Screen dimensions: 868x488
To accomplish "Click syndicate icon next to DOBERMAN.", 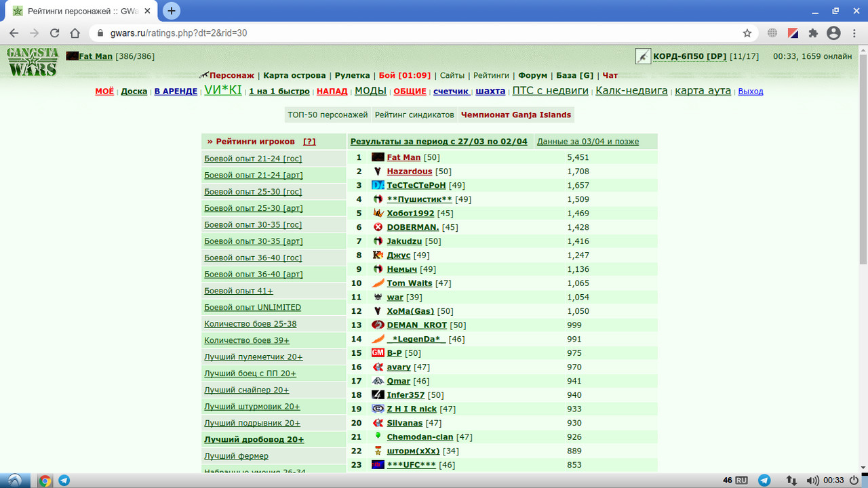I will coord(378,227).
